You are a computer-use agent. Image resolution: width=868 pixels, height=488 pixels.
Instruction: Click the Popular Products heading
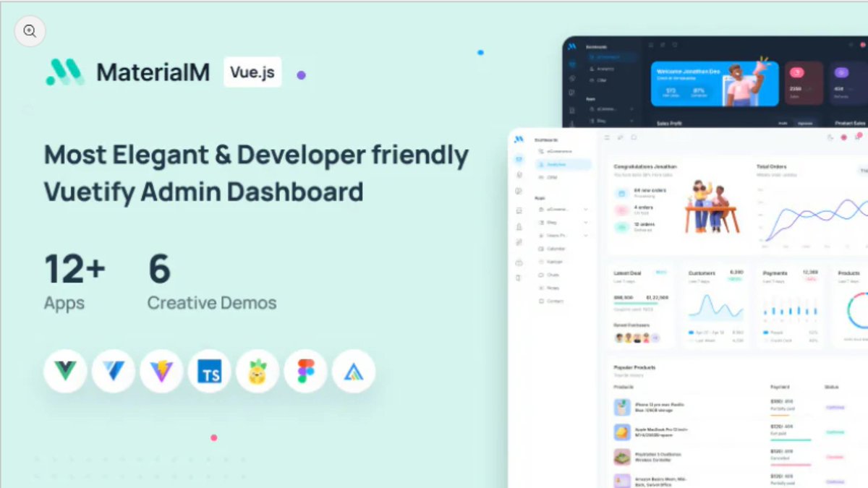(x=634, y=367)
